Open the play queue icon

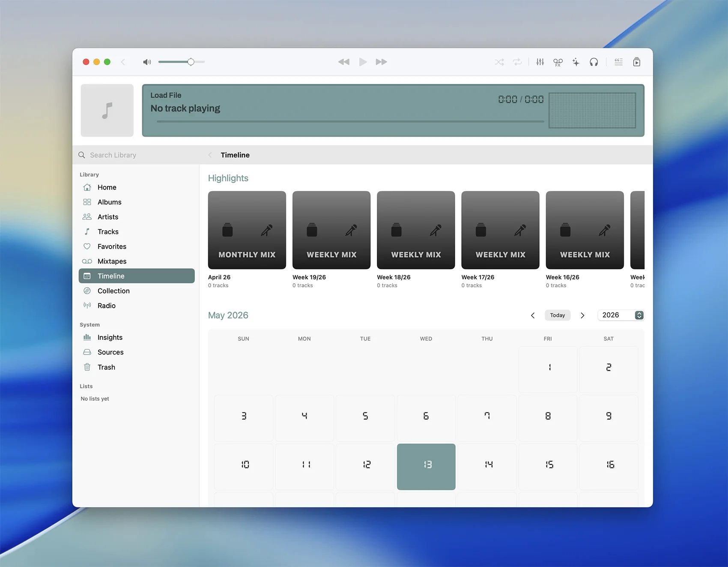637,62
